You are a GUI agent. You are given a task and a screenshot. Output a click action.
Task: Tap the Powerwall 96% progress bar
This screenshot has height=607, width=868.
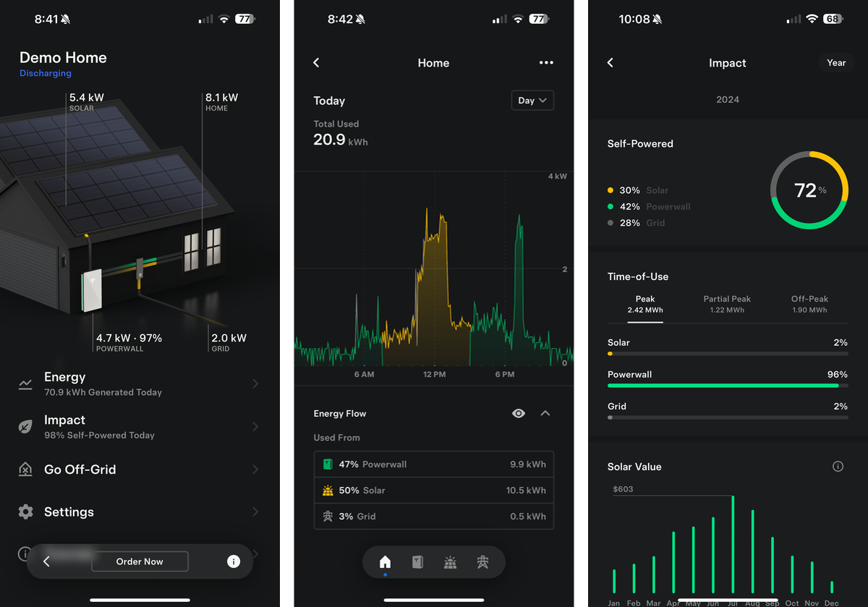click(728, 386)
